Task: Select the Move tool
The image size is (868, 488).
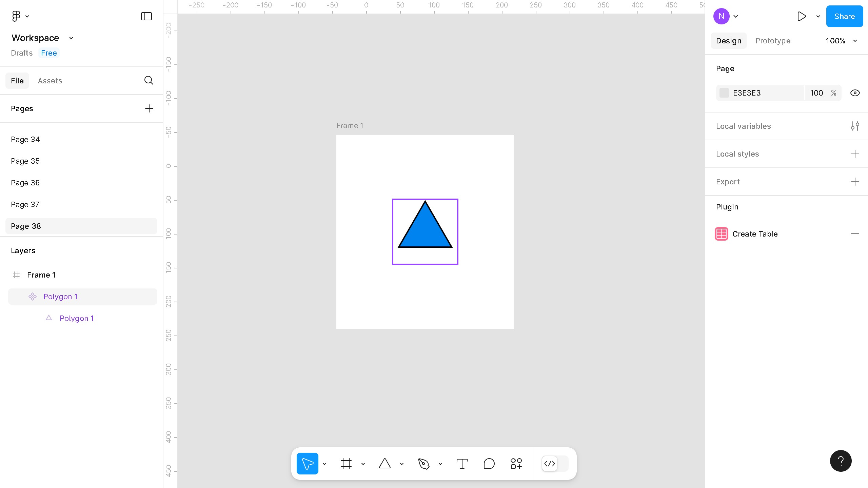Action: [x=307, y=463]
